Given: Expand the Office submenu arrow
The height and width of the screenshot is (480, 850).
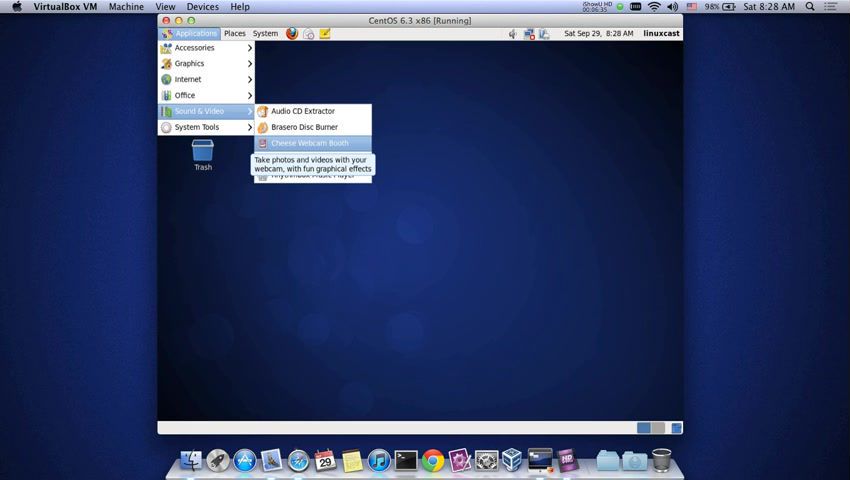Looking at the screenshot, I should click(x=250, y=95).
